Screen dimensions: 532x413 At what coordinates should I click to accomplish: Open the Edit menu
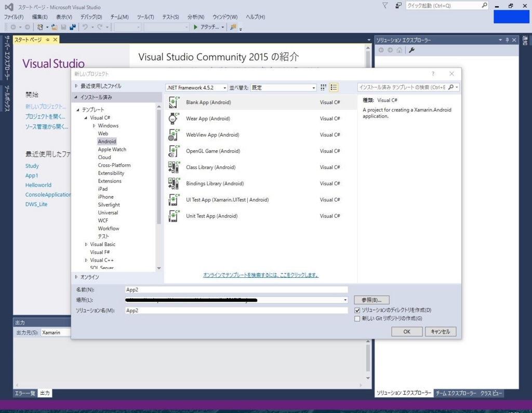point(39,17)
